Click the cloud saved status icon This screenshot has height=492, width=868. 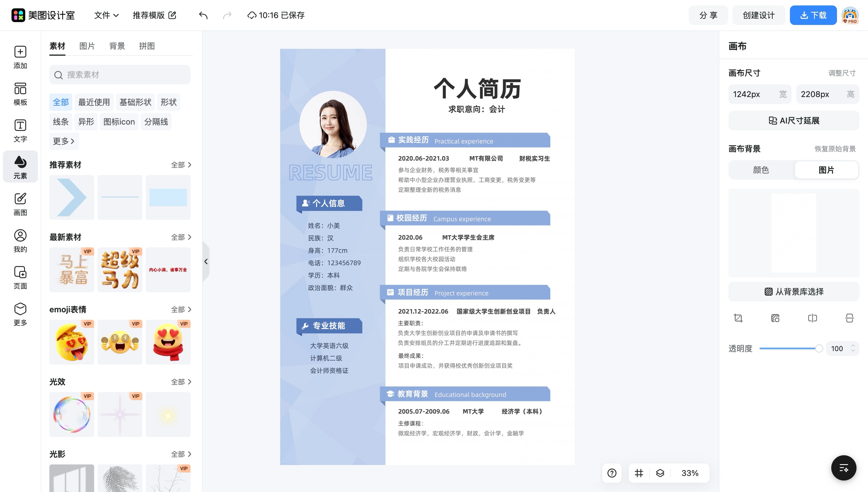252,15
